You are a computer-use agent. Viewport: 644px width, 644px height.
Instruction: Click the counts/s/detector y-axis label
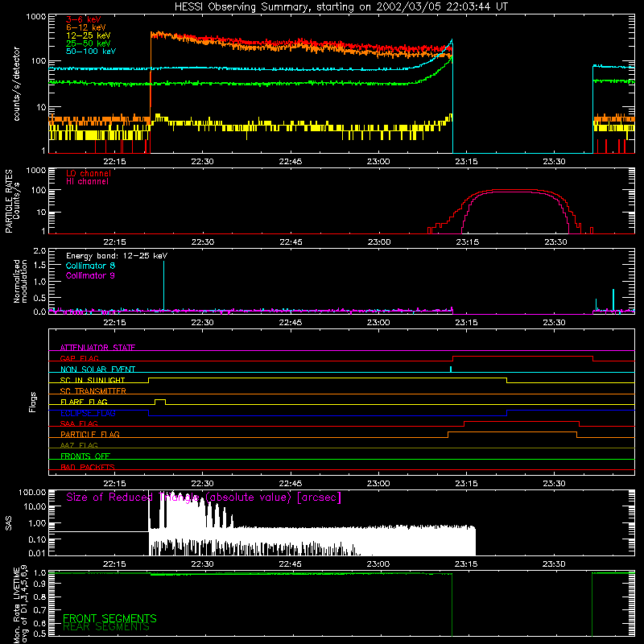coord(16,84)
